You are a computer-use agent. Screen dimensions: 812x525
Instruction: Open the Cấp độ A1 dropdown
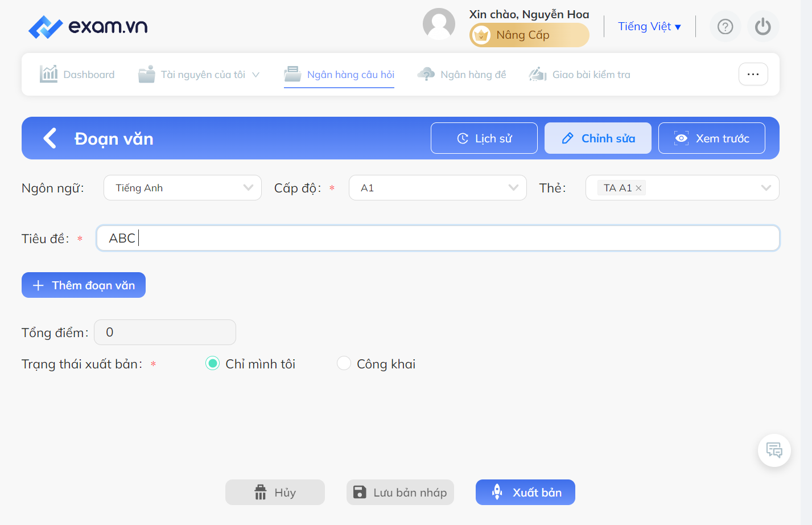coord(438,187)
